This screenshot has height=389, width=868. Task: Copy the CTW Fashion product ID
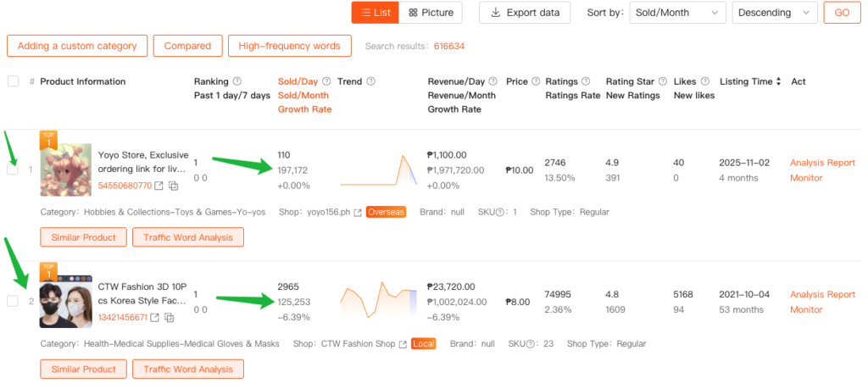pyautogui.click(x=170, y=317)
